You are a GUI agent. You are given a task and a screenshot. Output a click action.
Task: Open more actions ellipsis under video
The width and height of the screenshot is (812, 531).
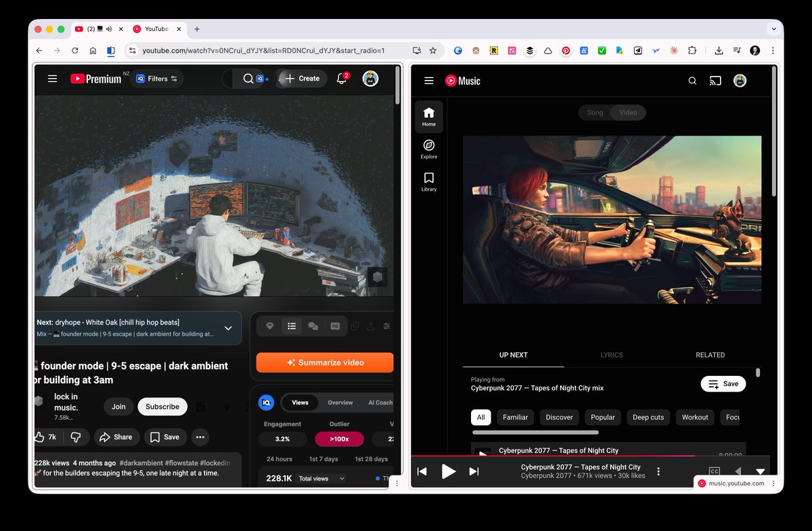[200, 437]
